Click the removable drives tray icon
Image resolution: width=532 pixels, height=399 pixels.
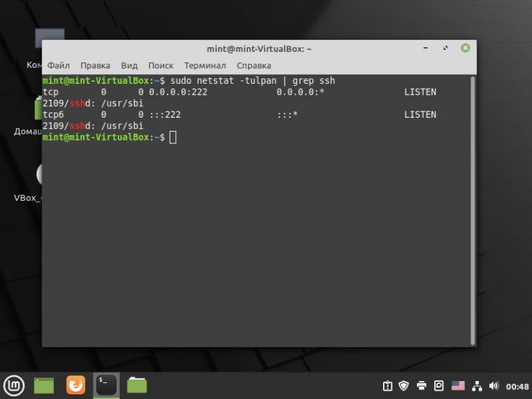pyautogui.click(x=439, y=386)
